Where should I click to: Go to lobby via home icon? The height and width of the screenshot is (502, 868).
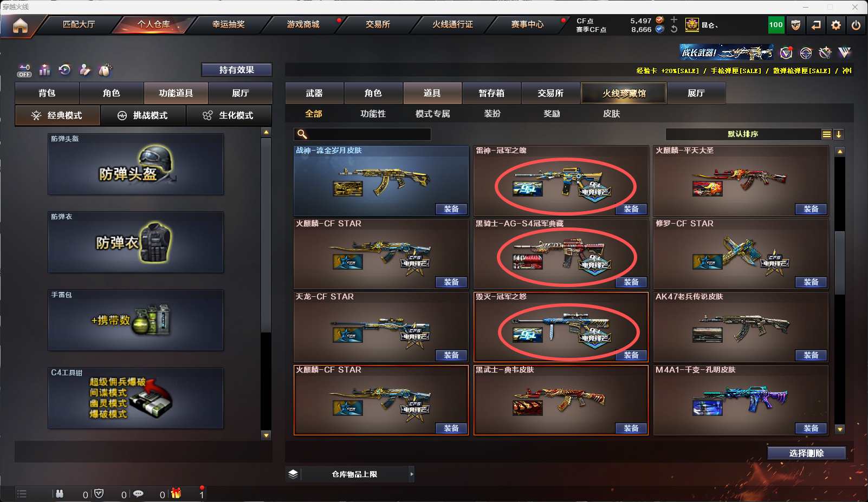tap(20, 25)
